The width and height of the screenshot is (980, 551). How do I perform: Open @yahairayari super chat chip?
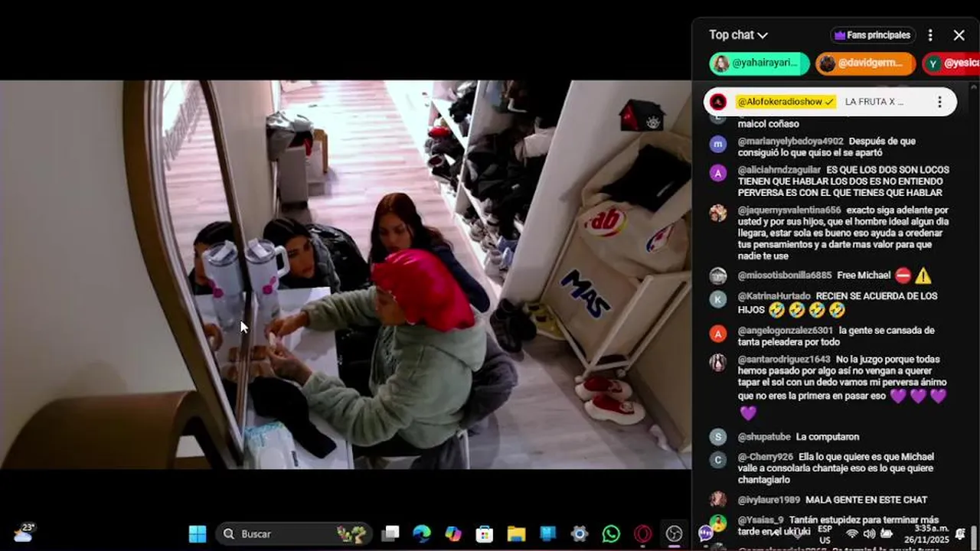tap(759, 64)
